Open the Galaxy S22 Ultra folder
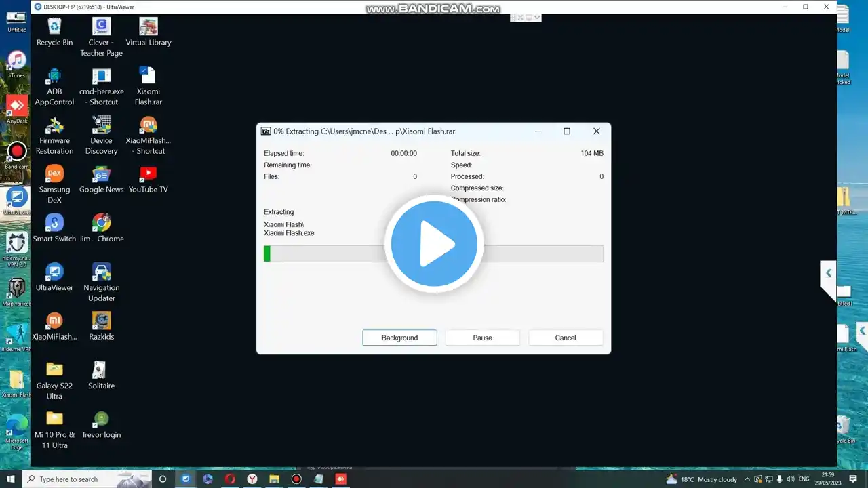 (x=54, y=381)
